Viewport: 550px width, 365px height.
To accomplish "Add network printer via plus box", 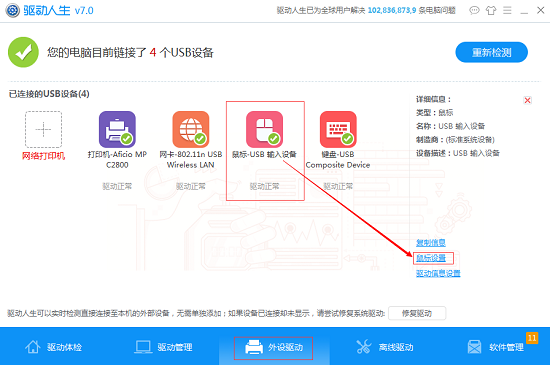I will point(43,129).
